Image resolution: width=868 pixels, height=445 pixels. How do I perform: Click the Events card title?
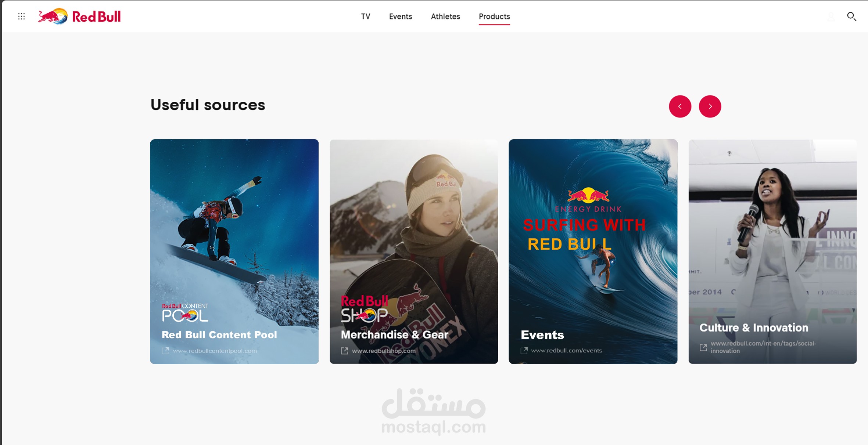pos(542,335)
